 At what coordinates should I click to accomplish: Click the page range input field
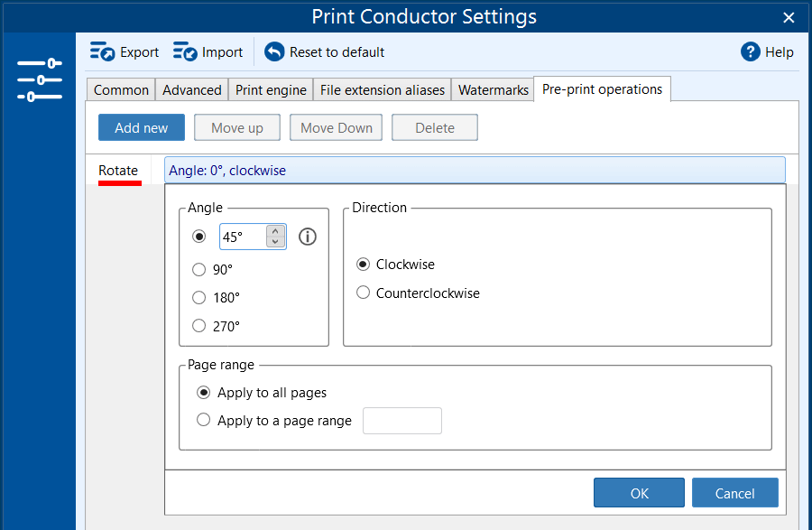click(x=401, y=421)
